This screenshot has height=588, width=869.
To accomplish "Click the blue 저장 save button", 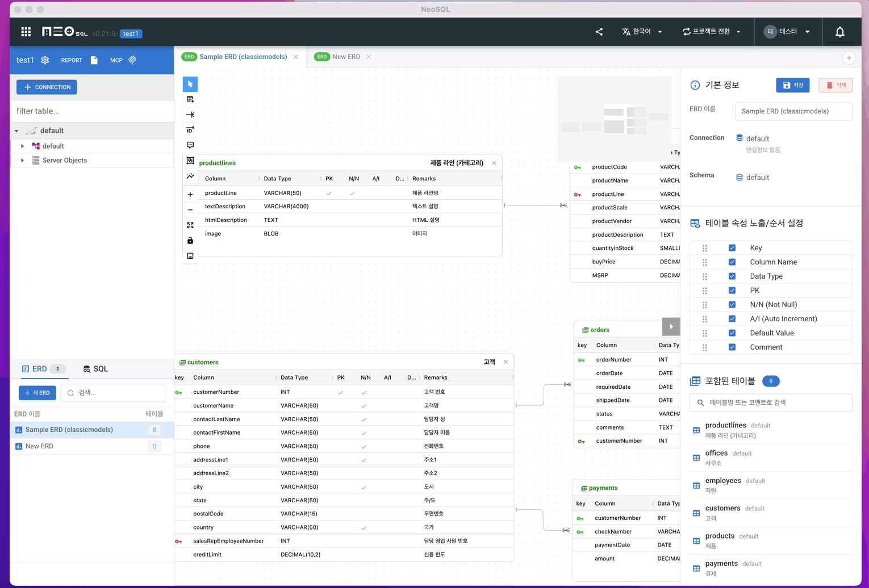I will pos(792,85).
